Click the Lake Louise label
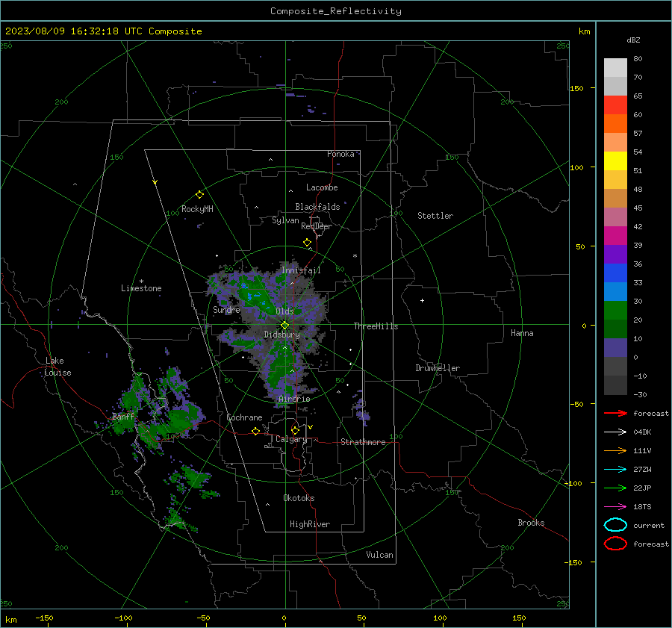The height and width of the screenshot is (628, 672). tap(57, 367)
